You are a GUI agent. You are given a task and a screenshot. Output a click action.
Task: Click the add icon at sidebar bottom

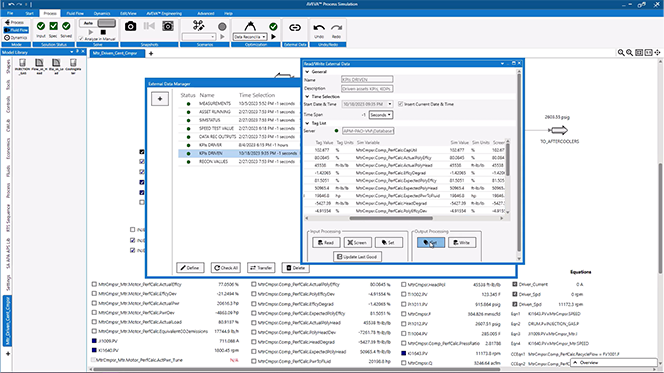click(x=7, y=354)
